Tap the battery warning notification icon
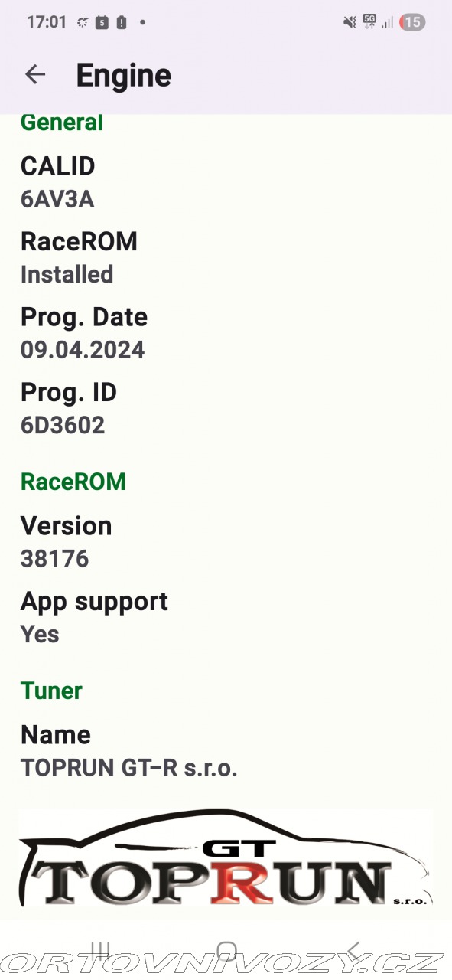 coord(122,22)
